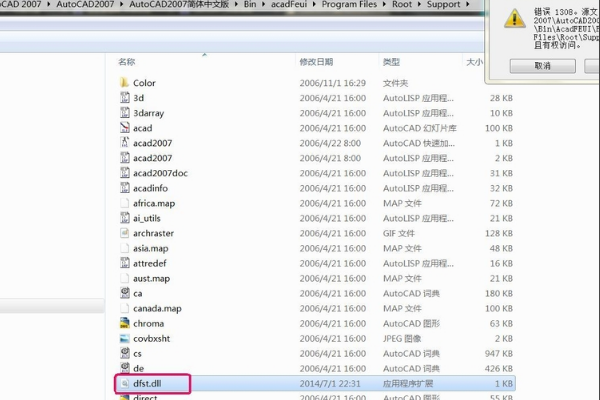Sort files by the 修改日期 column header
The height and width of the screenshot is (400, 600).
[x=316, y=62]
